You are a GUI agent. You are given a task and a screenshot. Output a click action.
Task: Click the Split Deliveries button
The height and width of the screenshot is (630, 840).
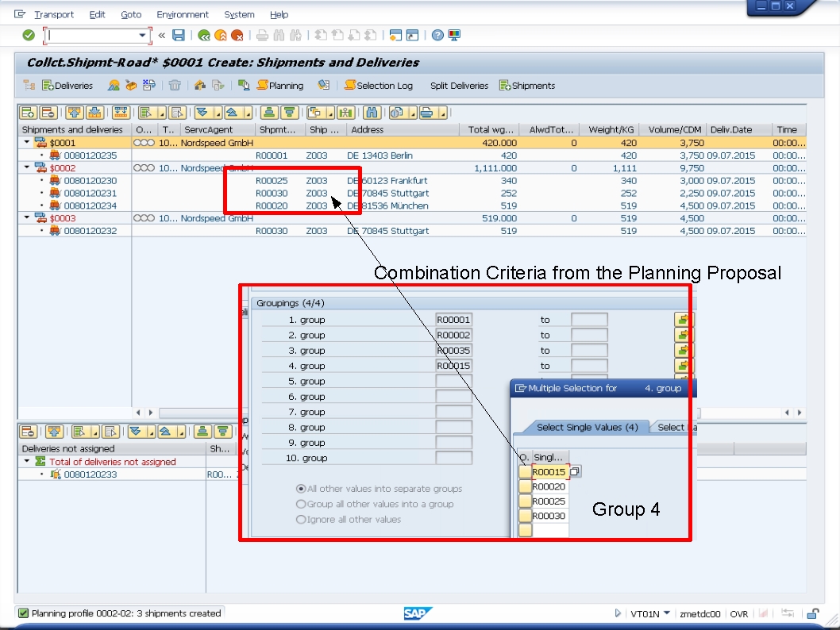point(458,86)
